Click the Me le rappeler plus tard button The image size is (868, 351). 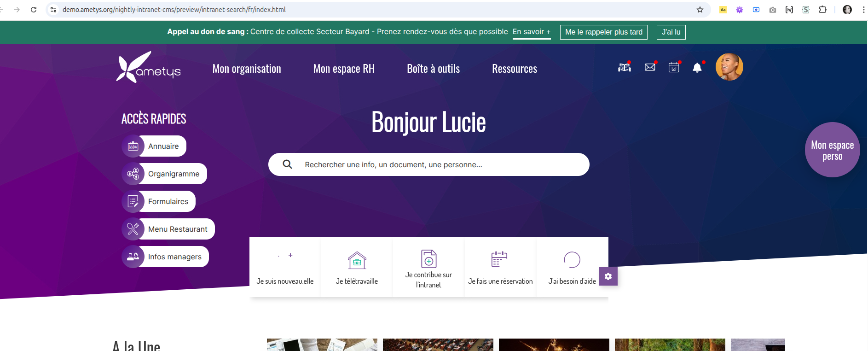[x=603, y=32]
